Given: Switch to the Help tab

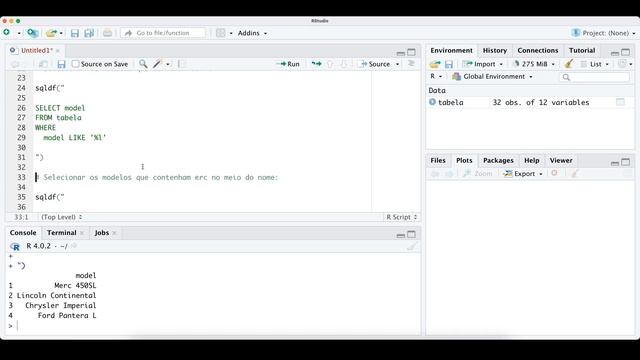Looking at the screenshot, I should 531,160.
